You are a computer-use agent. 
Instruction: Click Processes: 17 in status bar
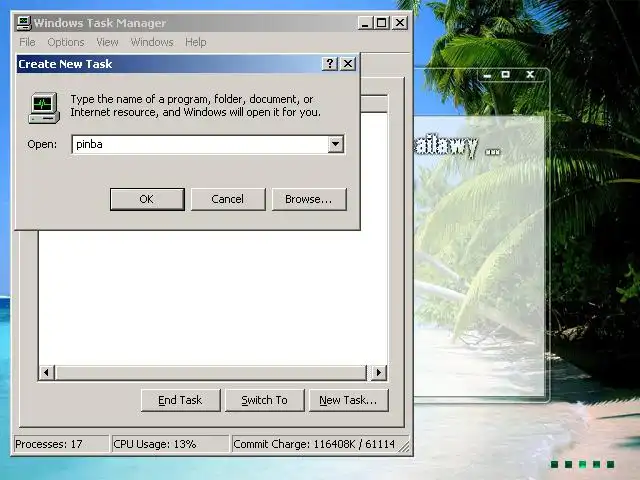61,444
